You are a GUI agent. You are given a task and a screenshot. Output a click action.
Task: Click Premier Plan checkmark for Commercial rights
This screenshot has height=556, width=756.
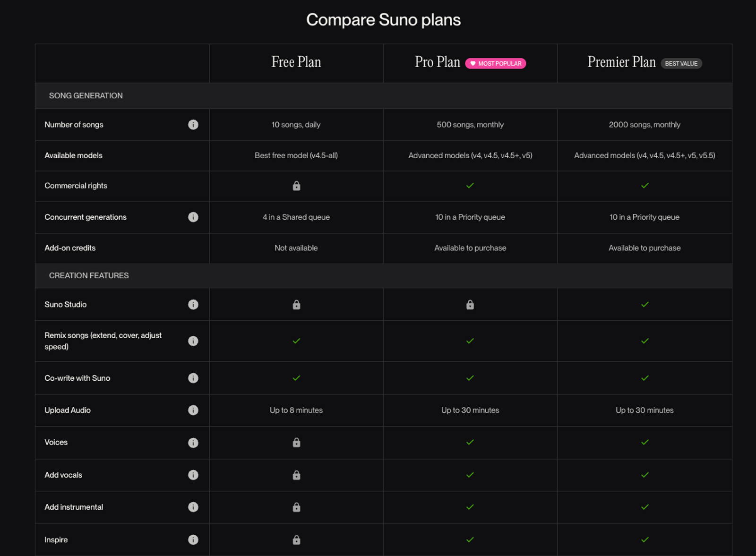click(645, 186)
